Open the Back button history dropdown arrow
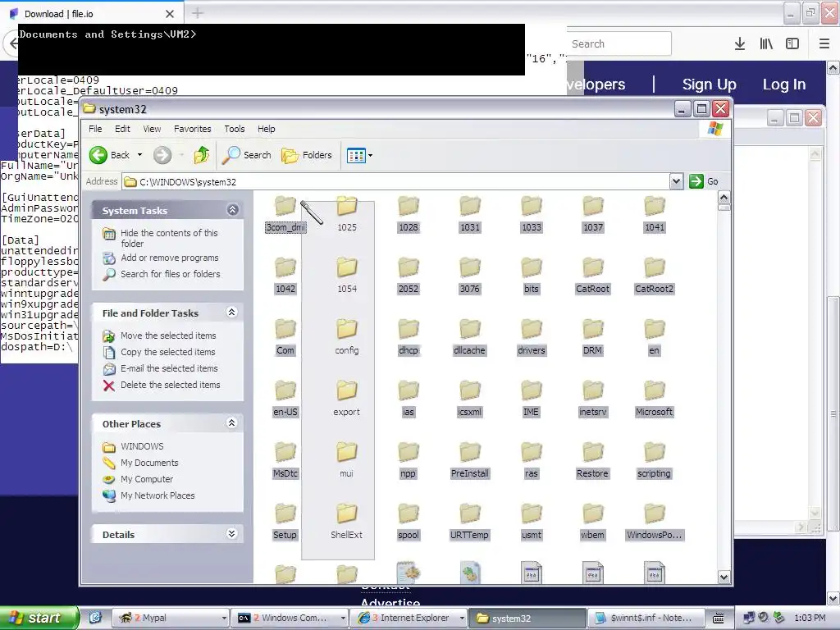 [139, 155]
